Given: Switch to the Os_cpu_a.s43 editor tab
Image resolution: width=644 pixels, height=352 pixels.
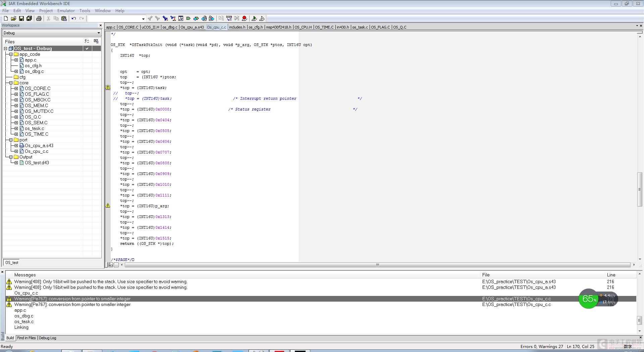Looking at the screenshot, I should coord(192,27).
